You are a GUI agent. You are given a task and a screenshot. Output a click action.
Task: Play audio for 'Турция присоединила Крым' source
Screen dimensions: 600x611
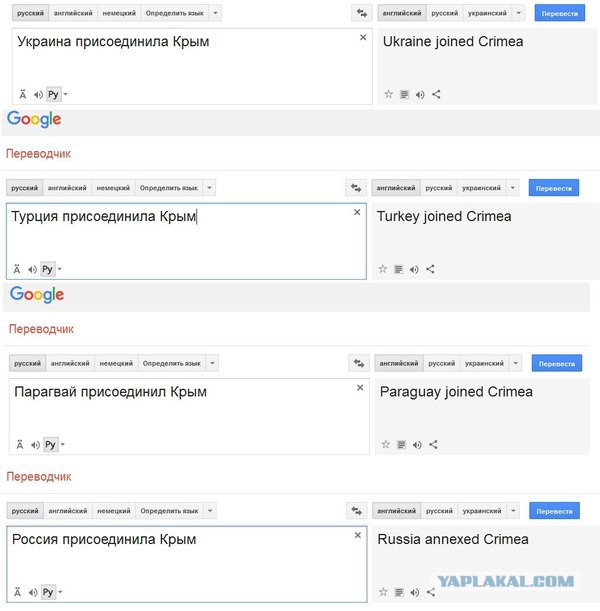point(33,269)
